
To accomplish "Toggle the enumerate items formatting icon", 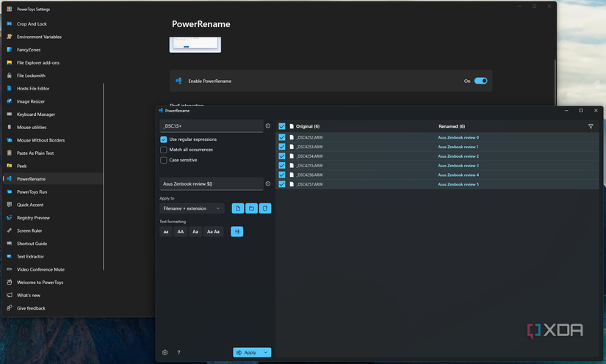I will coord(237,232).
